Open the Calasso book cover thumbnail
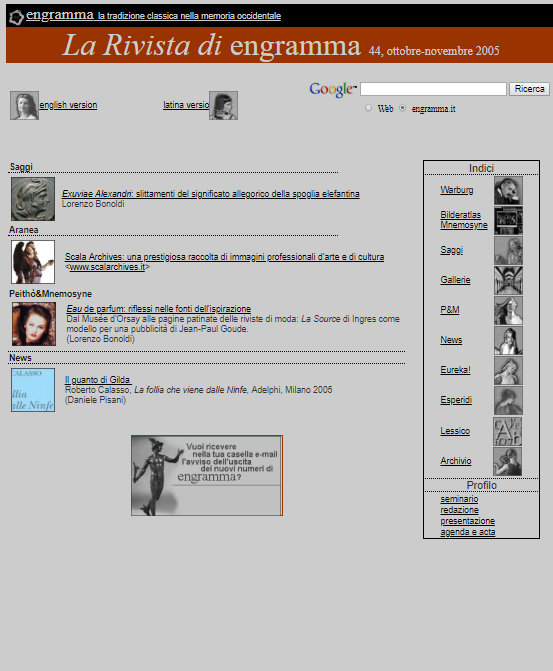The image size is (553, 671). click(x=33, y=390)
